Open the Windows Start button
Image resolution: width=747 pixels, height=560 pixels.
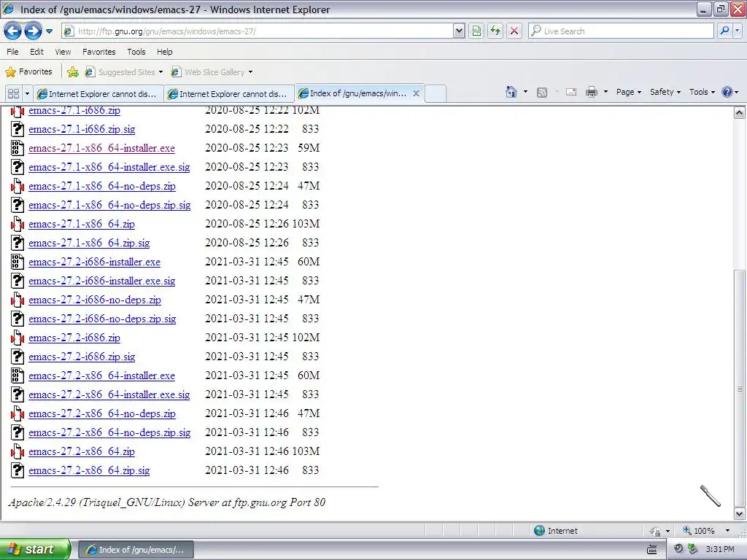click(x=35, y=549)
